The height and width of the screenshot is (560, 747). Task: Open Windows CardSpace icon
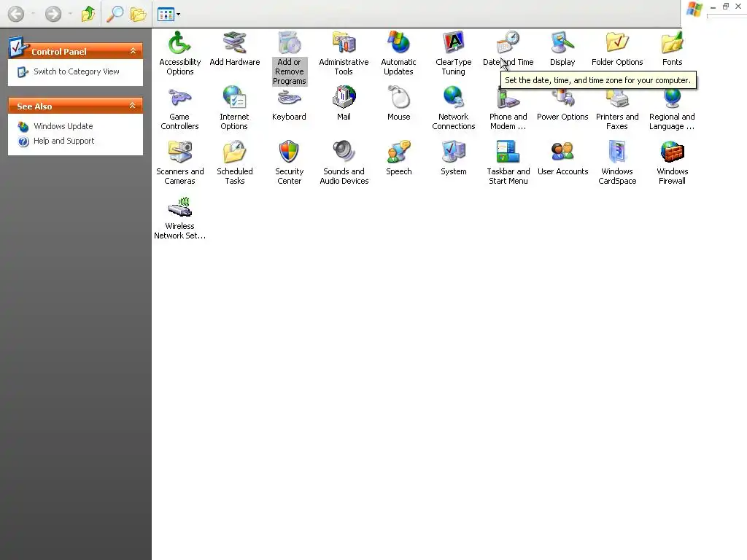point(617,163)
